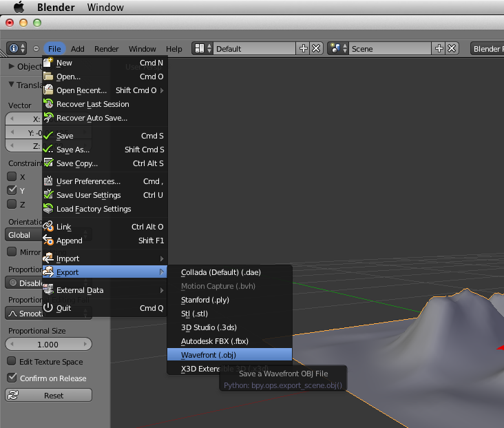Decrease Proportional Size with left arrow
504x428 pixels.
(x=12, y=345)
